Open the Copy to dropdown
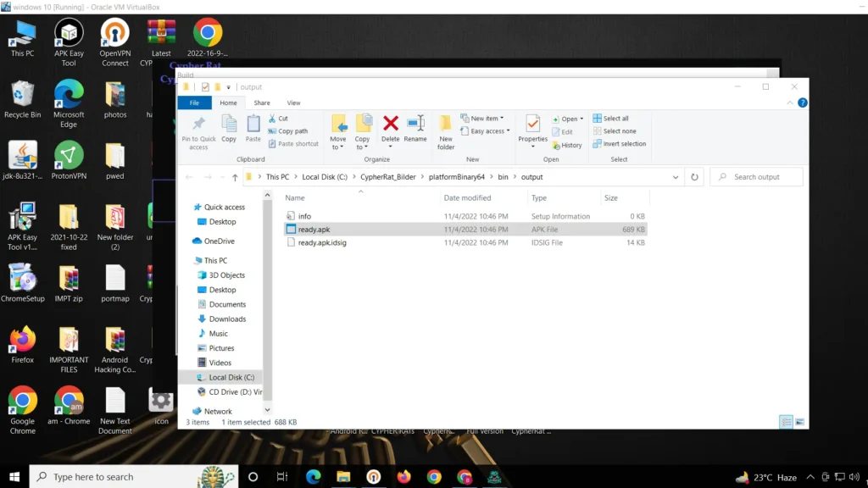Image resolution: width=868 pixels, height=488 pixels. 363,132
